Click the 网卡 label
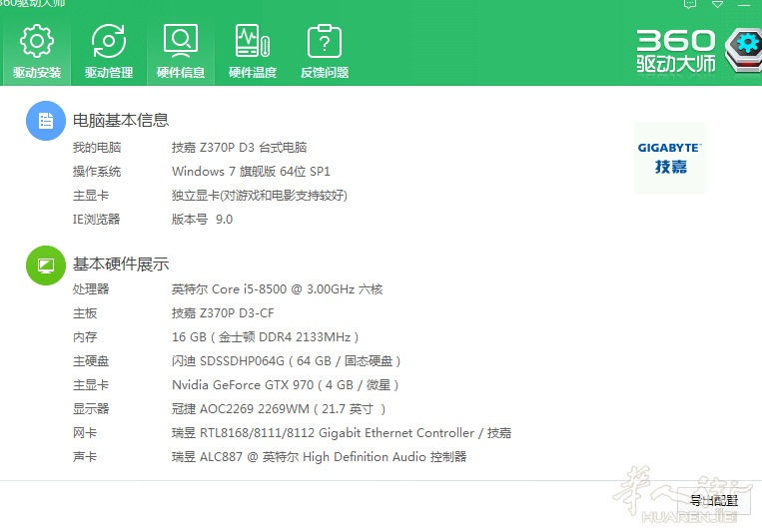The image size is (762, 532). (85, 433)
